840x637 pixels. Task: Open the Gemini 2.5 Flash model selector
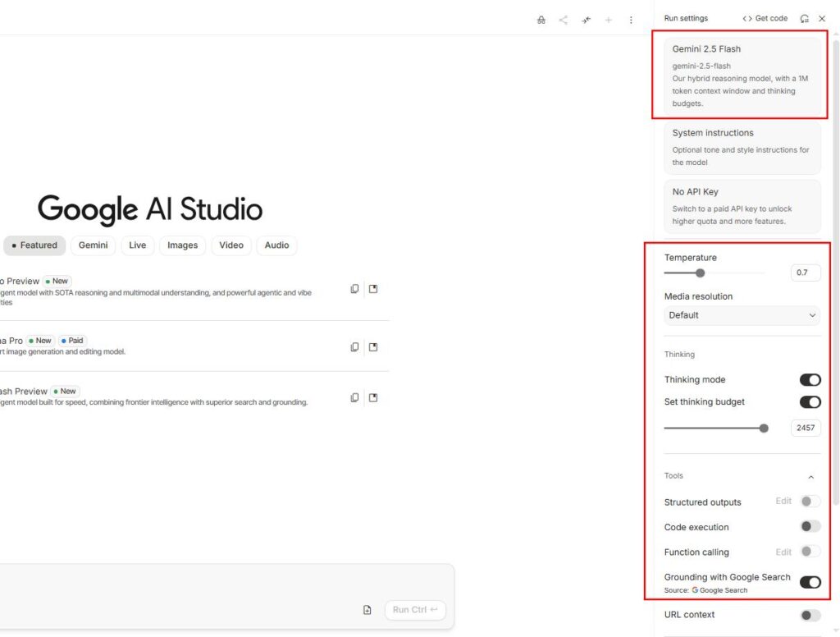(742, 76)
